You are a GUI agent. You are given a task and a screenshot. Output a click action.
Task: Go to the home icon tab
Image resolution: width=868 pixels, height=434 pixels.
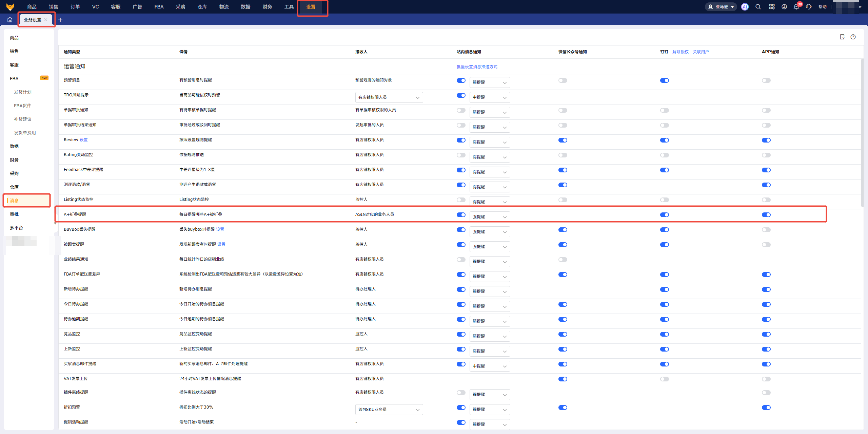click(x=10, y=20)
